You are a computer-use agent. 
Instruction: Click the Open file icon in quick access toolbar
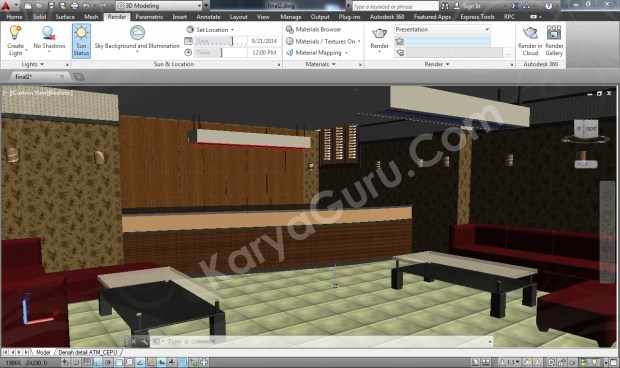pyautogui.click(x=39, y=6)
